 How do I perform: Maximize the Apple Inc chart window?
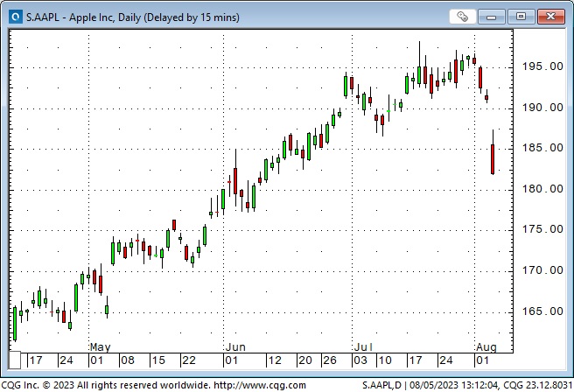point(521,17)
